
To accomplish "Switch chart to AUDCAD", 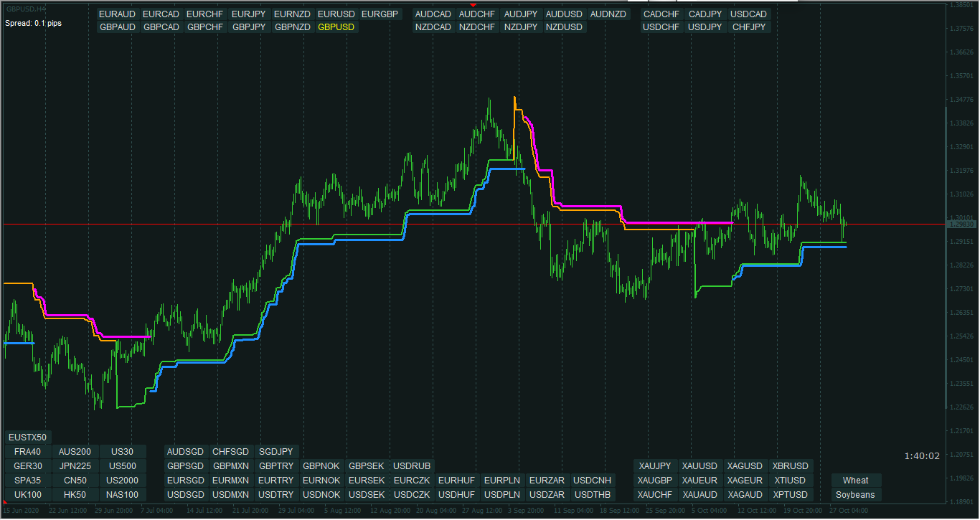I will [x=433, y=14].
